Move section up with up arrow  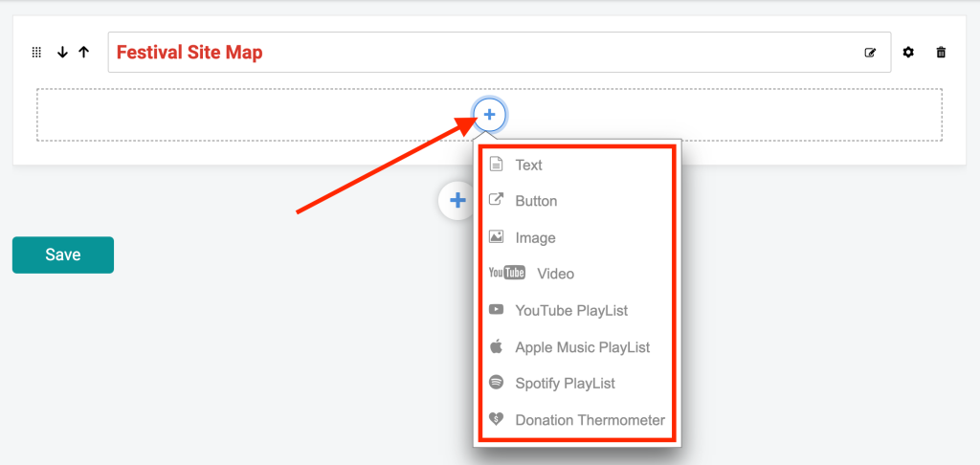pos(83,53)
